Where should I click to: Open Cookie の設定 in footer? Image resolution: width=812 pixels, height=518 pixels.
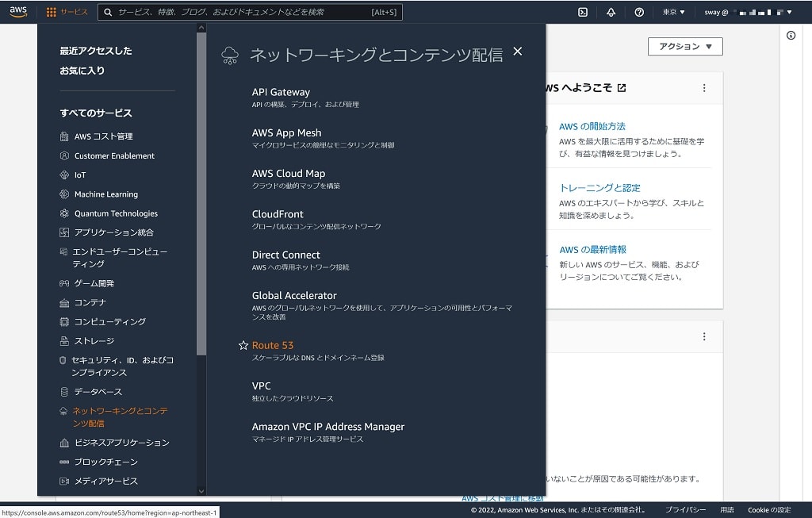[769, 510]
